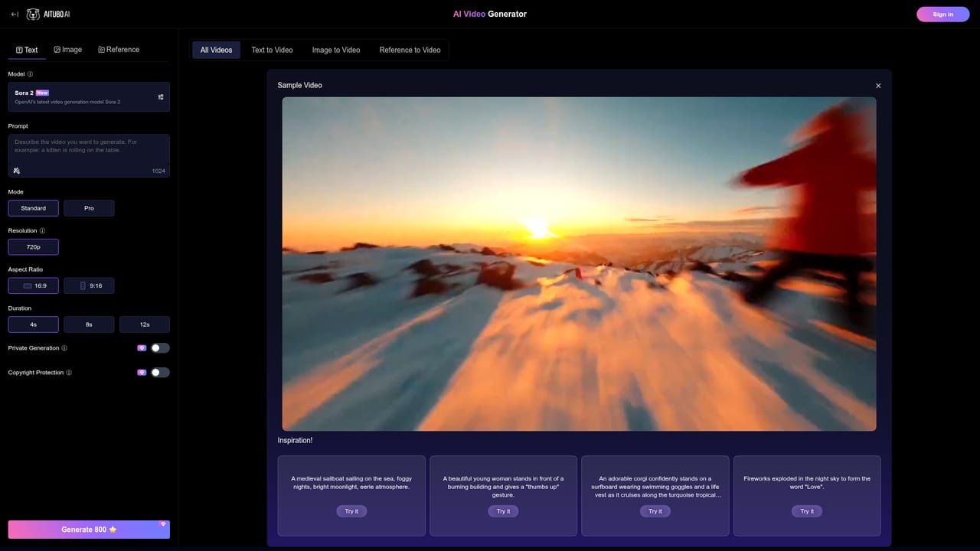This screenshot has width=980, height=551.
Task: Switch to Reference to Video tab
Action: (x=410, y=50)
